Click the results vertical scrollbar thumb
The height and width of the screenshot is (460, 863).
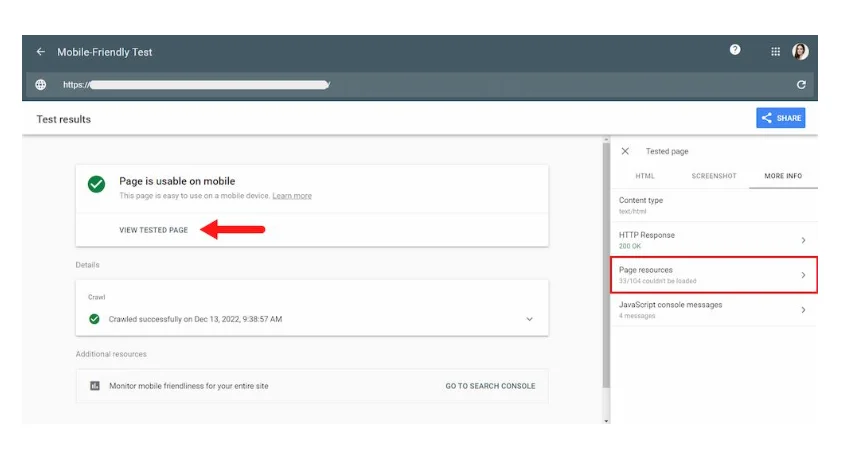(607, 265)
